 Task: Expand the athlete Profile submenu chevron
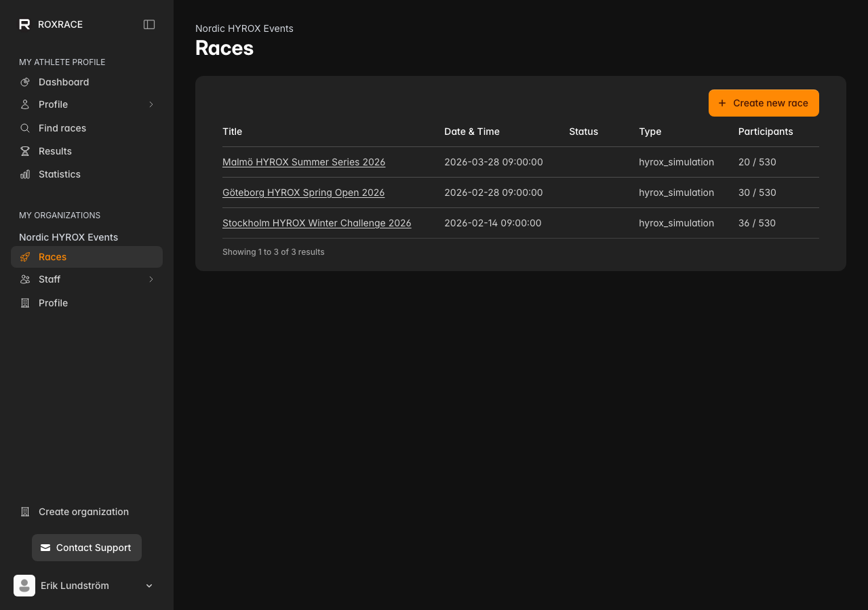coord(151,104)
